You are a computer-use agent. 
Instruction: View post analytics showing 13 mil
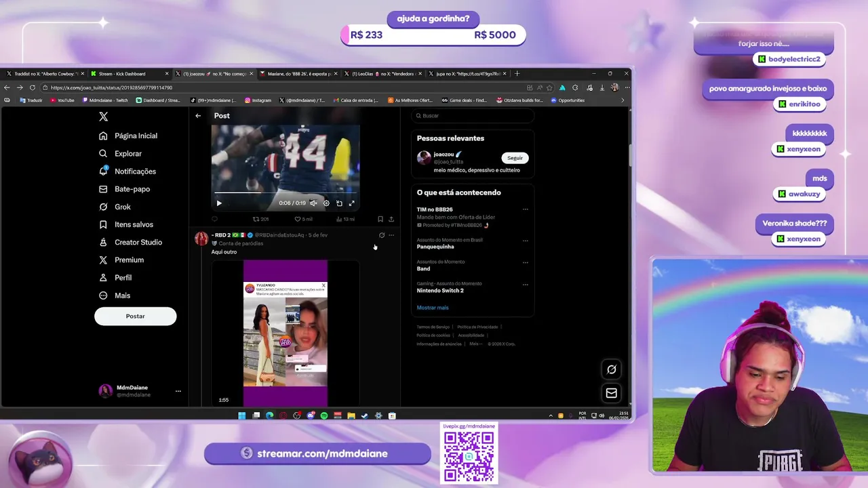[345, 219]
